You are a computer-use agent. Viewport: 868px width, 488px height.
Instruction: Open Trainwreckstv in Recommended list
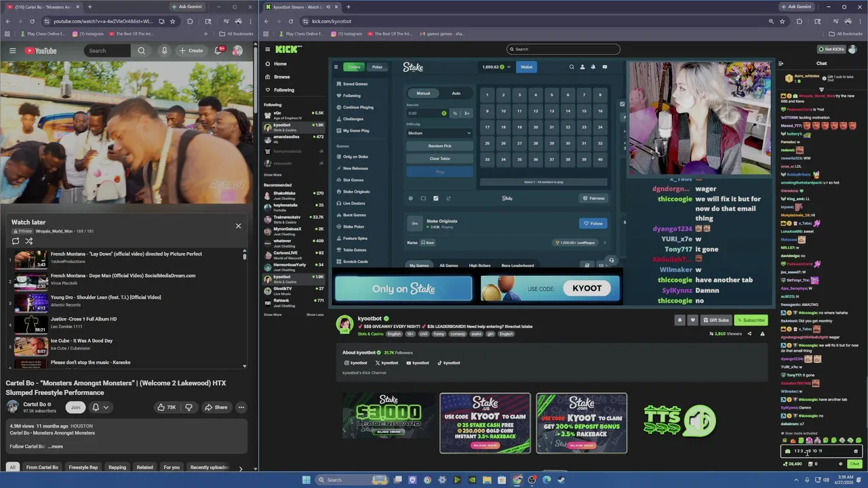click(x=294, y=218)
